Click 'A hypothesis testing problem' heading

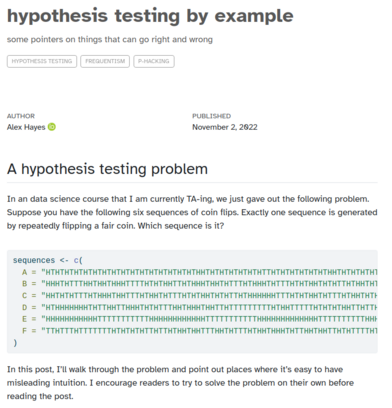pyautogui.click(x=107, y=169)
